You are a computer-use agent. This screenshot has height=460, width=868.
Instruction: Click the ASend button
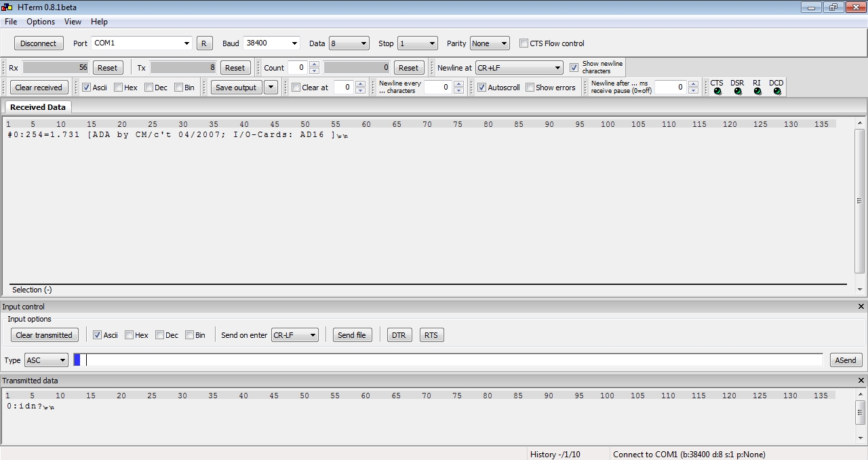846,360
